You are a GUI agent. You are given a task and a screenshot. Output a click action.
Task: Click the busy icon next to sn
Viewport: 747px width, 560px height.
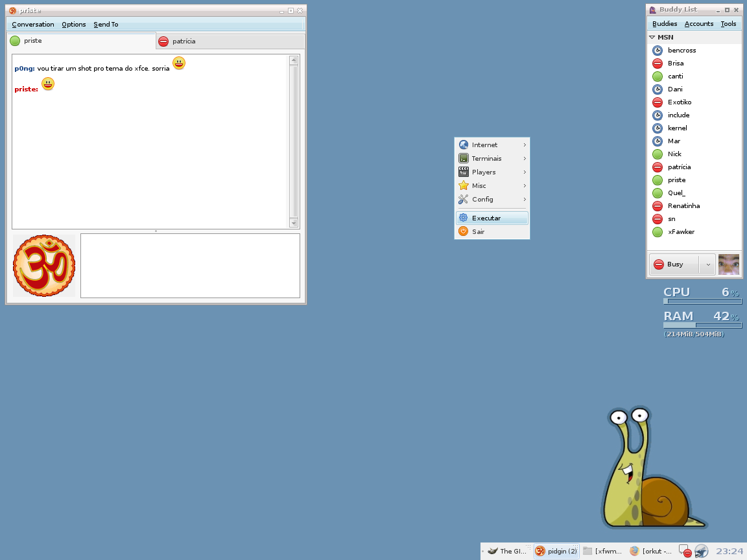[x=658, y=219]
